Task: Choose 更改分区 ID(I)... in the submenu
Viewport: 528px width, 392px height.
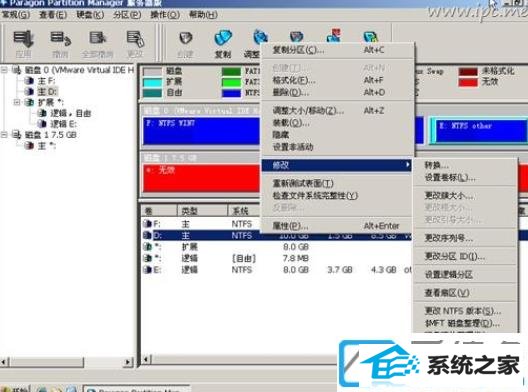Action: (x=465, y=256)
